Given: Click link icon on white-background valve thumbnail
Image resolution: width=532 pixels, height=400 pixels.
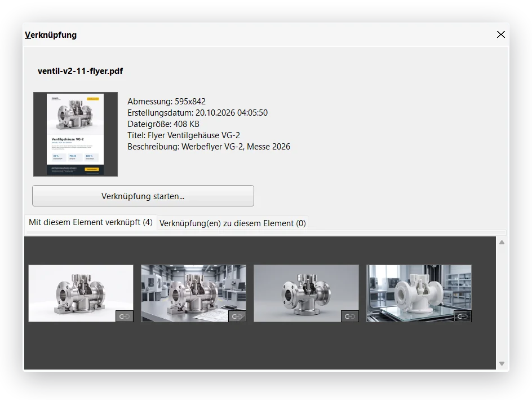Looking at the screenshot, I should 125,316.
